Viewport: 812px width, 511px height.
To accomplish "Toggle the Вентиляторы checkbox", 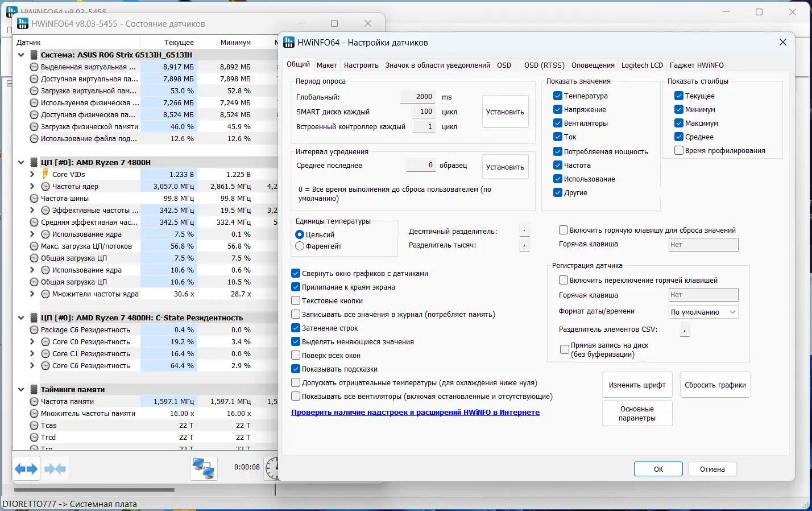I will (x=558, y=123).
